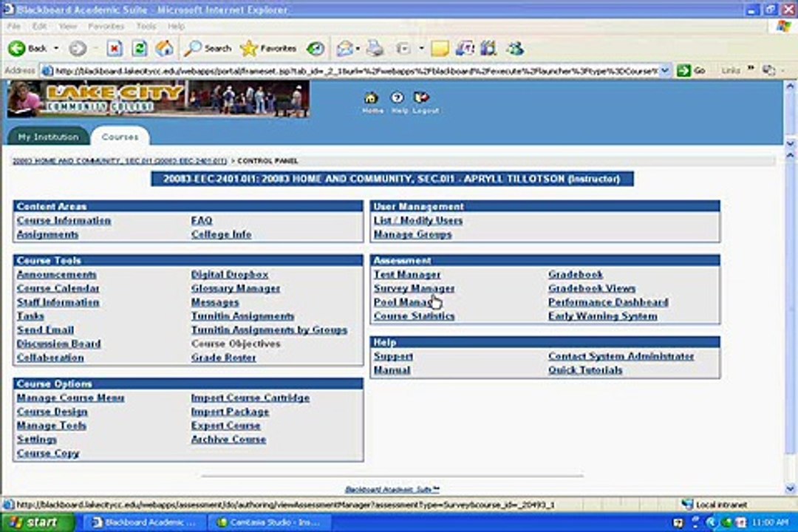Click the yellow note toolbar icon
The height and width of the screenshot is (532, 798).
(x=440, y=48)
